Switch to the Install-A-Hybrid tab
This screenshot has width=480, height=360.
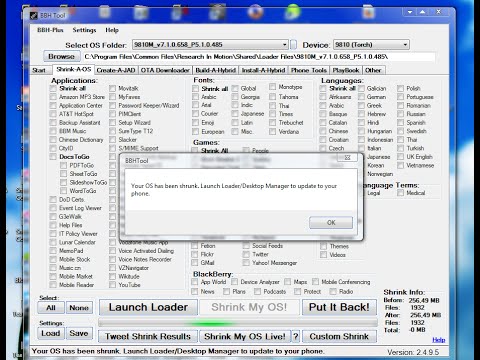[263, 70]
